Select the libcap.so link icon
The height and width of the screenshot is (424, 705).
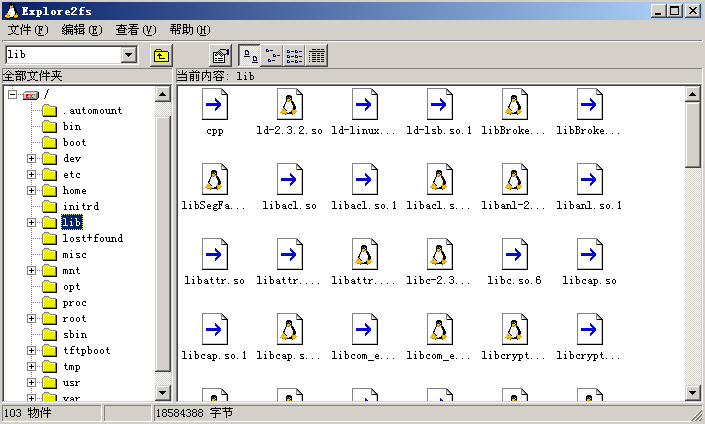point(589,254)
